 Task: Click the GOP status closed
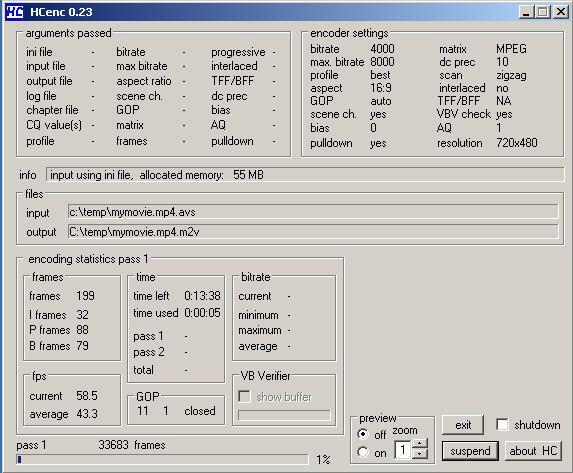200,411
